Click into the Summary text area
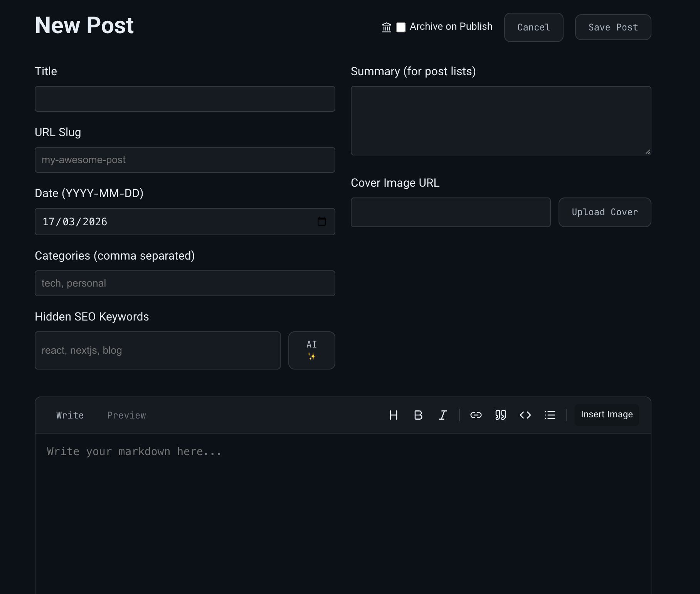 coord(500,121)
